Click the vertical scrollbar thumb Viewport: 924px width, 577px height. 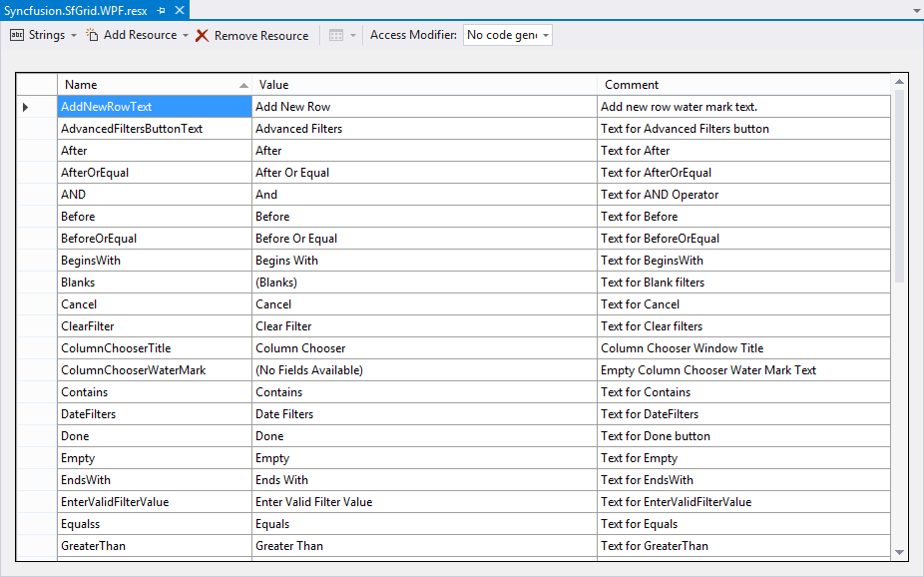pyautogui.click(x=899, y=186)
